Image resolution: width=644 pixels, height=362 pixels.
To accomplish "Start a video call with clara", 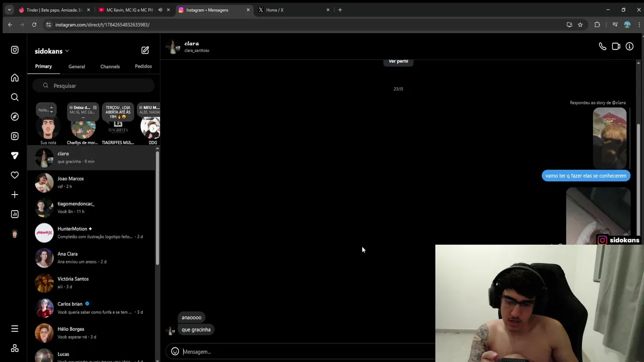I will point(616,46).
